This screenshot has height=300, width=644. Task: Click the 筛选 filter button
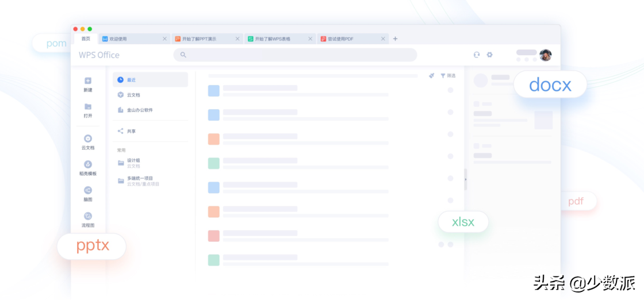(448, 75)
